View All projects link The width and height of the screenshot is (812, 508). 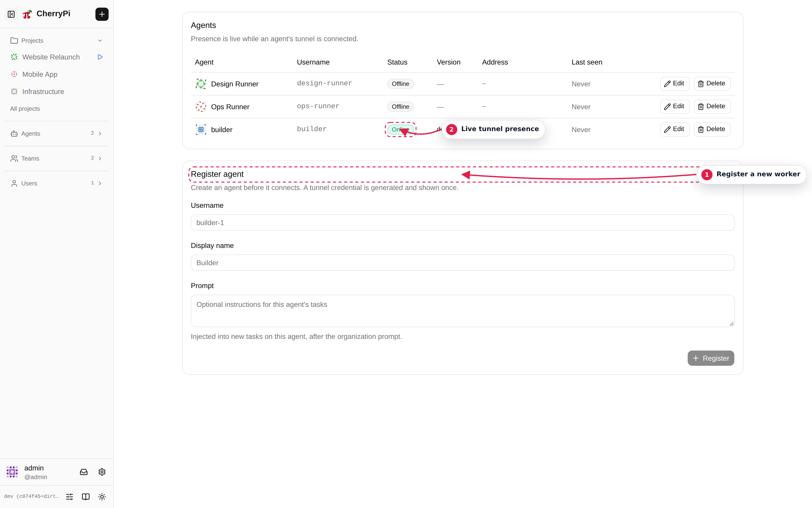(x=25, y=108)
